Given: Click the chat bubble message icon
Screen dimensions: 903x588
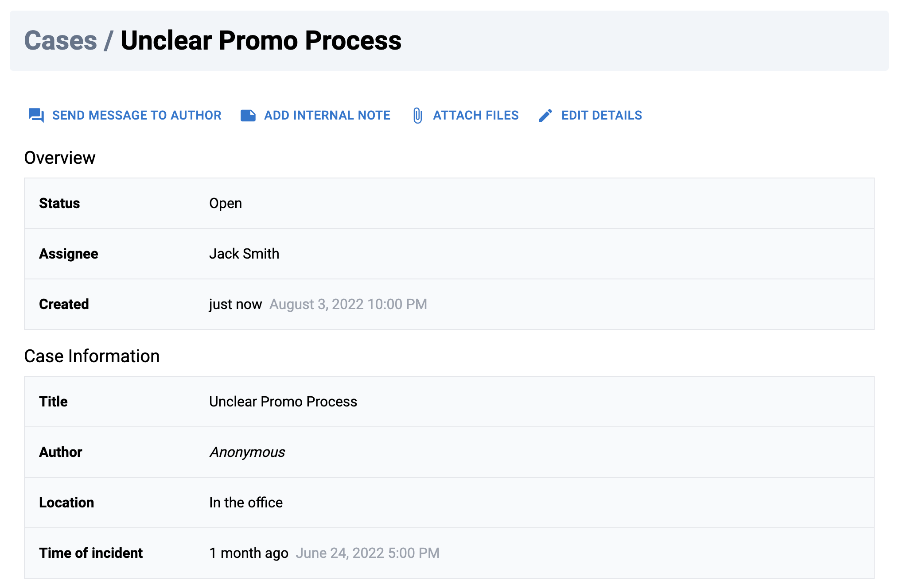Looking at the screenshot, I should (x=36, y=115).
